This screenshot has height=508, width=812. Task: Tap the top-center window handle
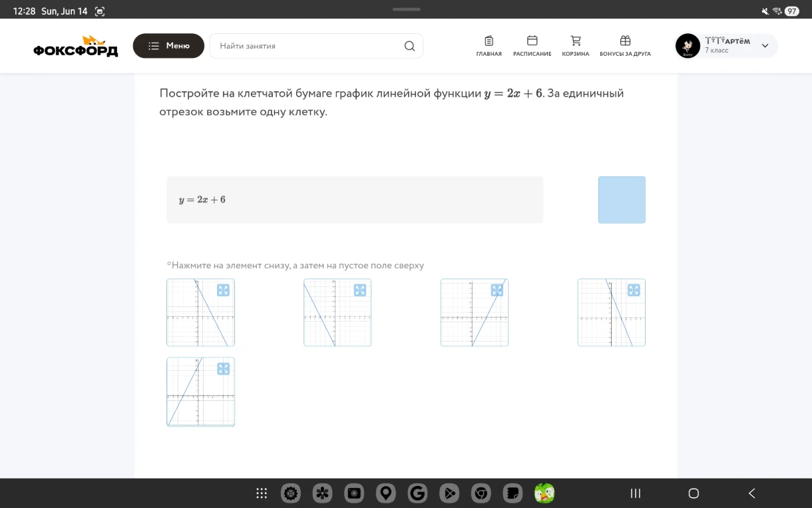407,9
